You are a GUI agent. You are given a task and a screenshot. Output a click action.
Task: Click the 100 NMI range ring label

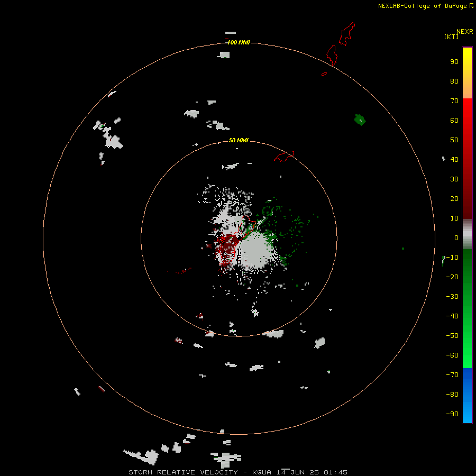[x=239, y=42]
